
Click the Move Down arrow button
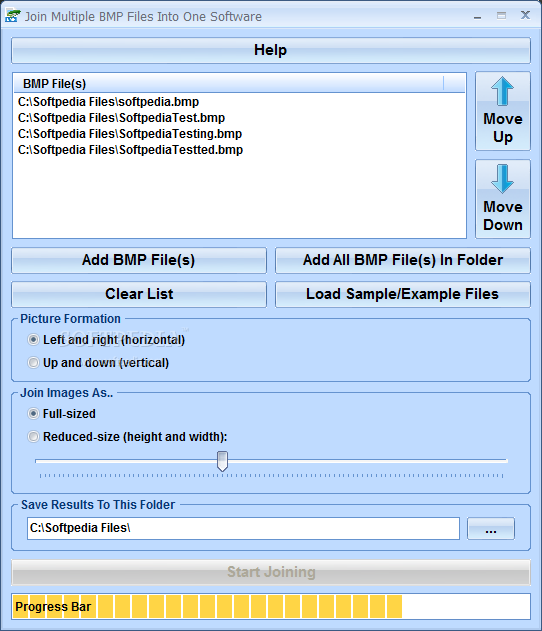[503, 199]
